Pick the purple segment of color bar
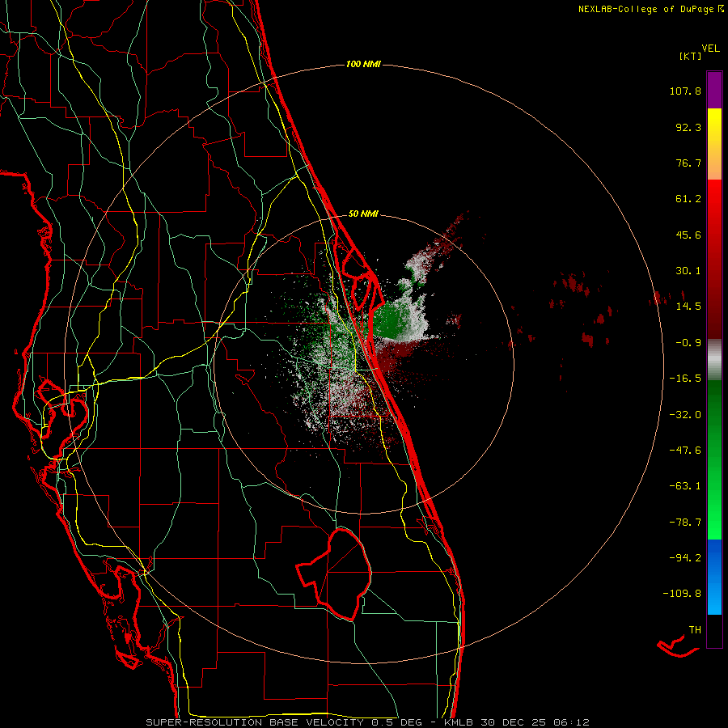728x728 pixels. 714,90
